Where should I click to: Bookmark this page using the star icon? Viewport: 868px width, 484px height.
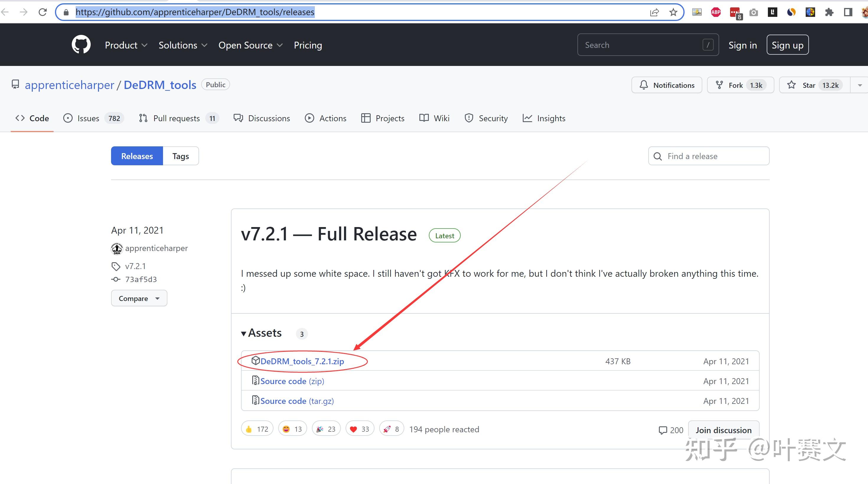click(673, 12)
